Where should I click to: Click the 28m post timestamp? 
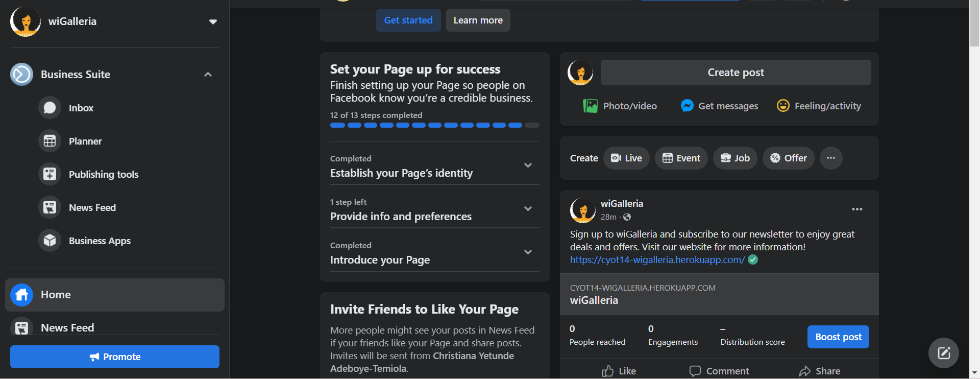coord(608,217)
